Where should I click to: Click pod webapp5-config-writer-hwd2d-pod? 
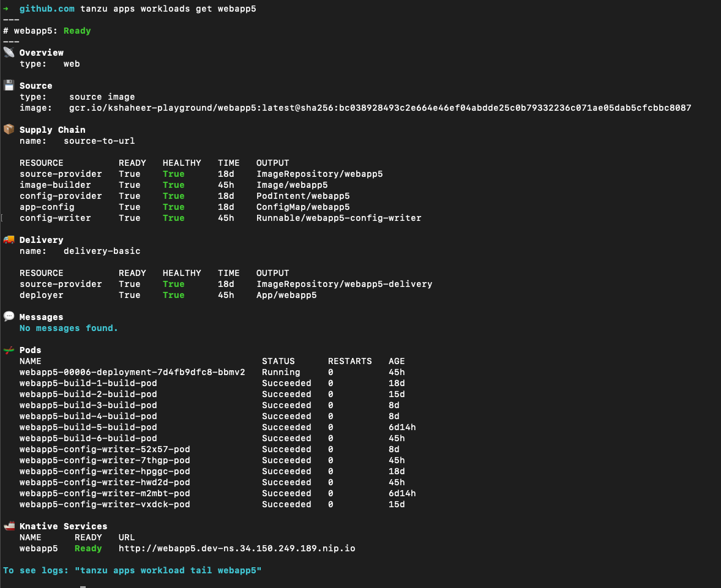coord(105,483)
